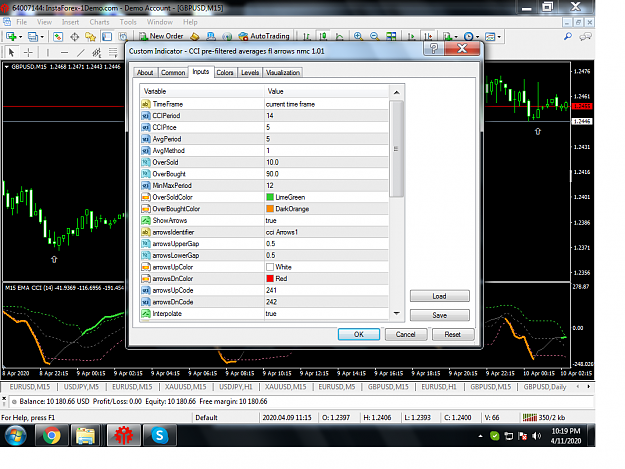The height and width of the screenshot is (469, 625).
Task: Open the Profiles toolbar icon
Action: [33, 37]
